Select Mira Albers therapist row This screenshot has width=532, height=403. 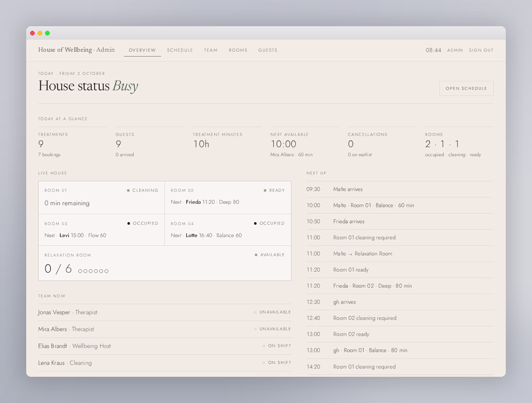[164, 329]
